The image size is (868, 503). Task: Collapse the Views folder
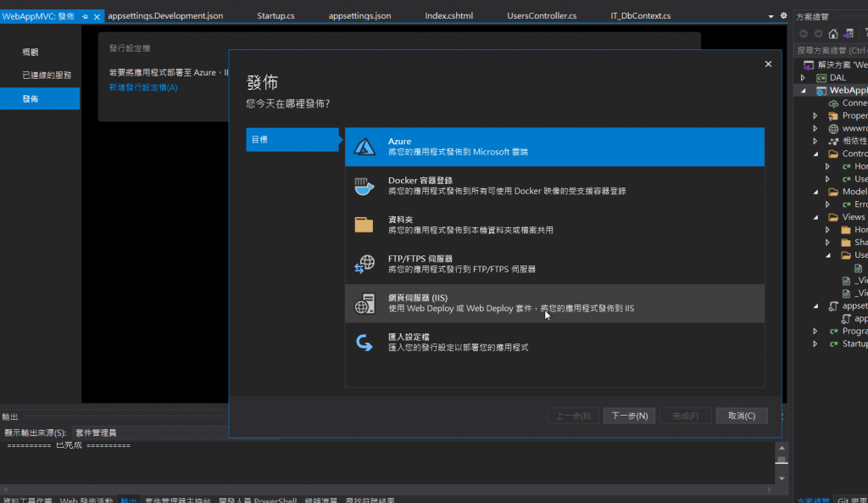coord(815,217)
